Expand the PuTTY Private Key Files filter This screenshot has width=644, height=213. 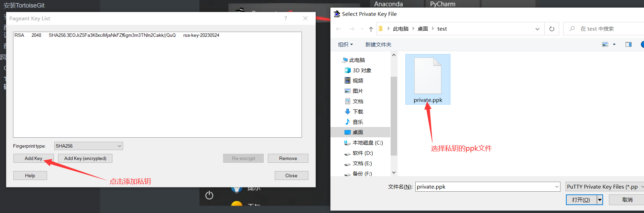(604, 187)
